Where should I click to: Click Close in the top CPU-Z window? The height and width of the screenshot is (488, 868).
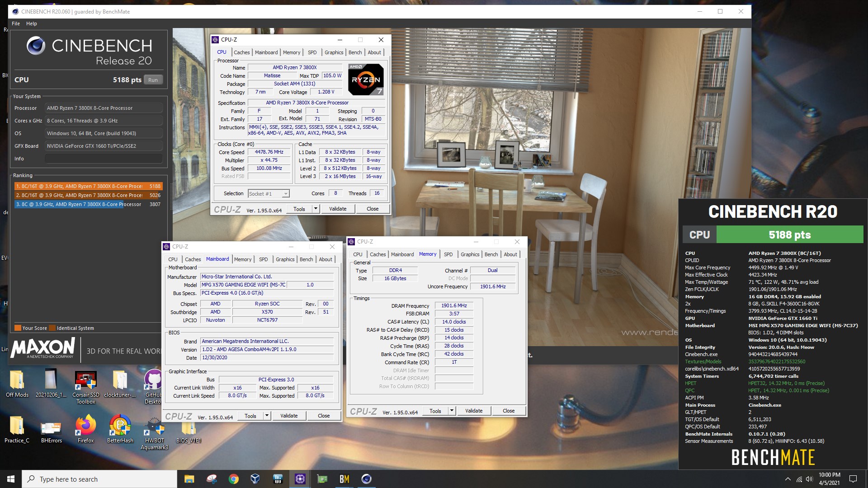point(373,209)
